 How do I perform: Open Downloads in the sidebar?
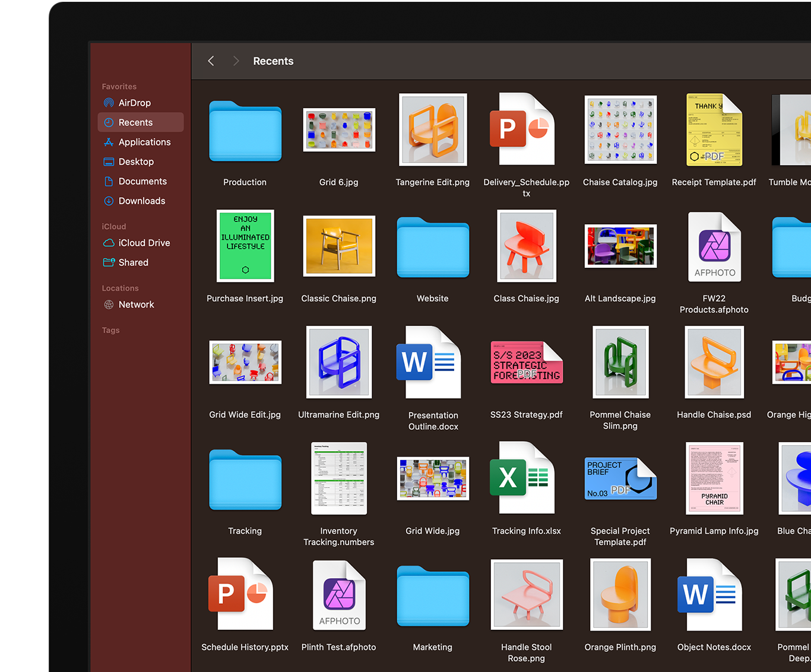(x=141, y=201)
